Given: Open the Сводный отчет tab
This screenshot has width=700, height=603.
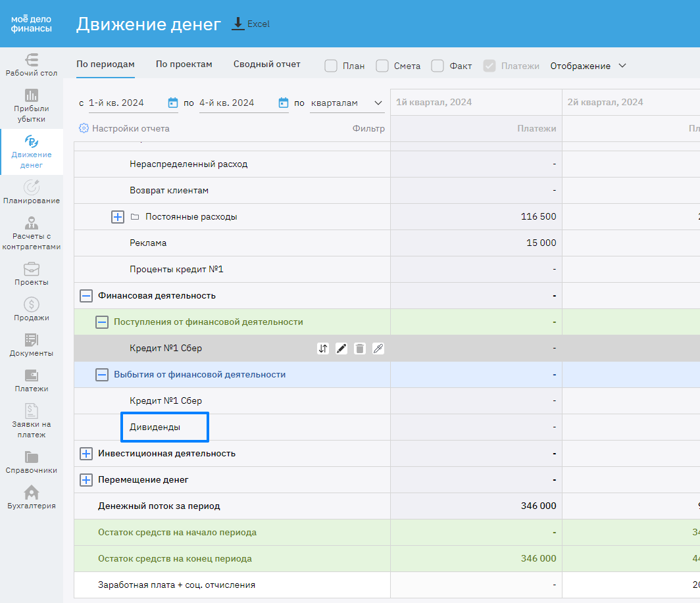Looking at the screenshot, I should click(x=266, y=64).
